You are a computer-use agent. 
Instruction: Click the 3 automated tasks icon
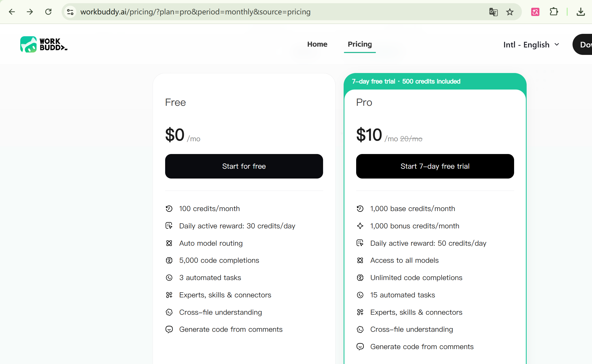click(x=169, y=278)
